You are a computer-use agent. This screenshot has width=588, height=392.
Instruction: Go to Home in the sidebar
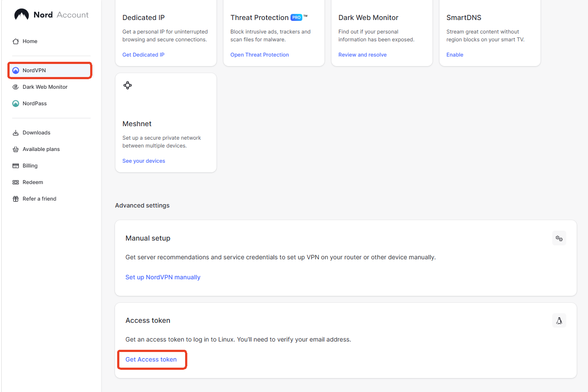tap(29, 41)
